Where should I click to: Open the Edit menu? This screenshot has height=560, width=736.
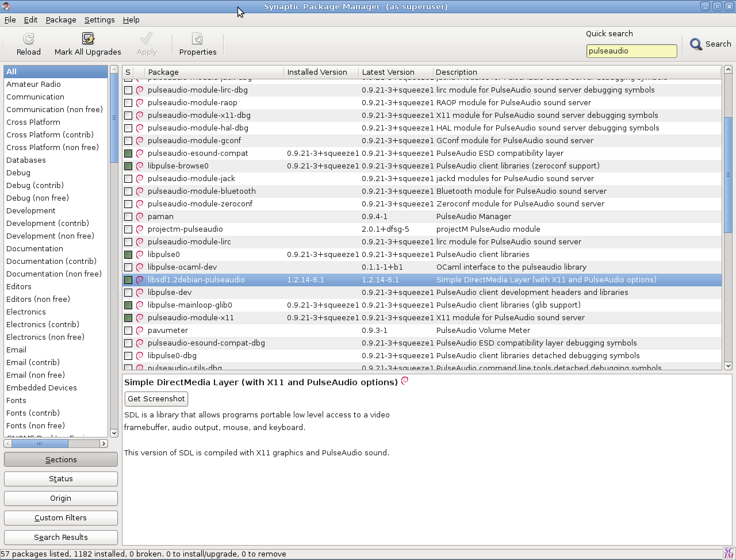30,20
